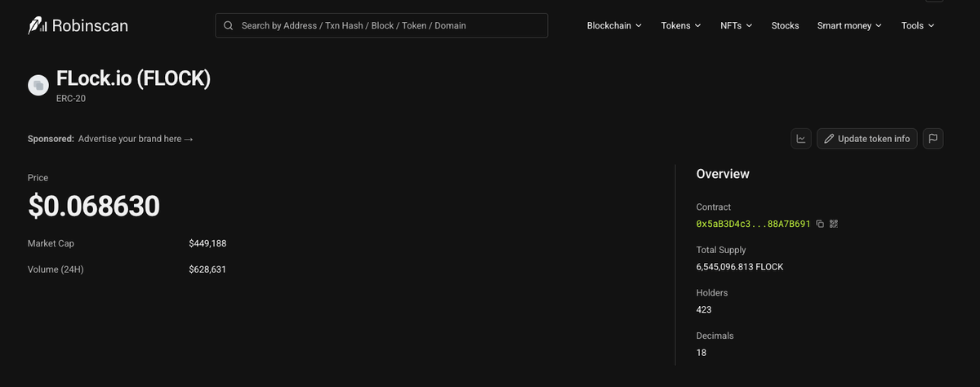This screenshot has width=980, height=387.
Task: Open the NFTs dropdown
Action: (736, 25)
